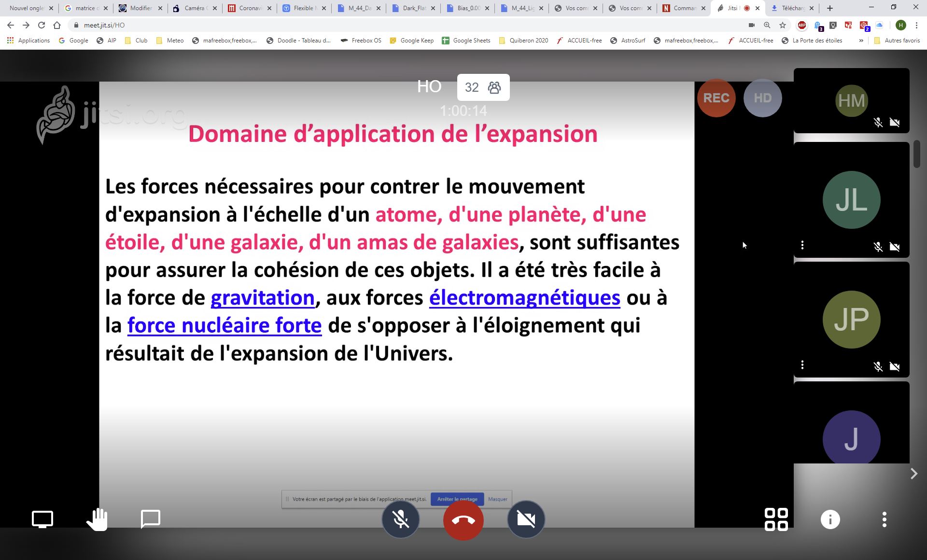
Task: Open meeting info dialog
Action: pos(830,519)
